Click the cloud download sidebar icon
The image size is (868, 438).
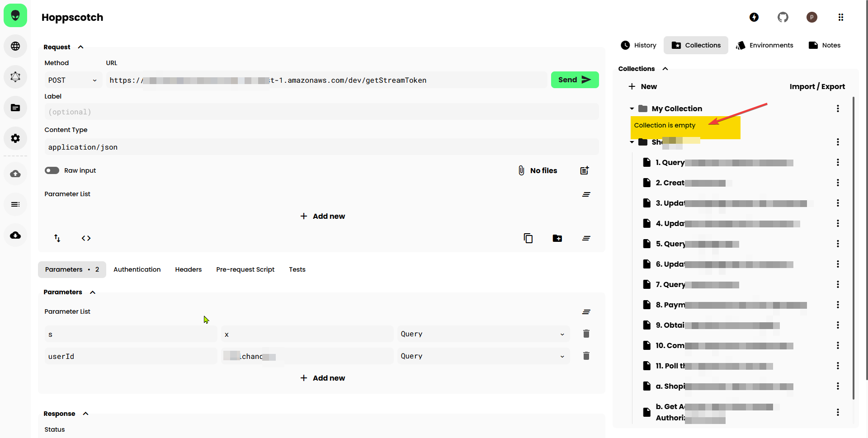(x=15, y=235)
